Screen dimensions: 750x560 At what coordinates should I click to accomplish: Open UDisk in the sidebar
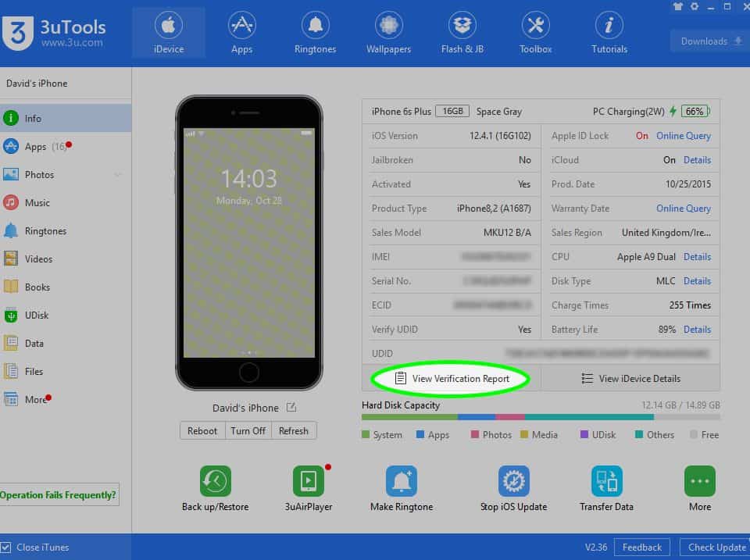click(66, 316)
